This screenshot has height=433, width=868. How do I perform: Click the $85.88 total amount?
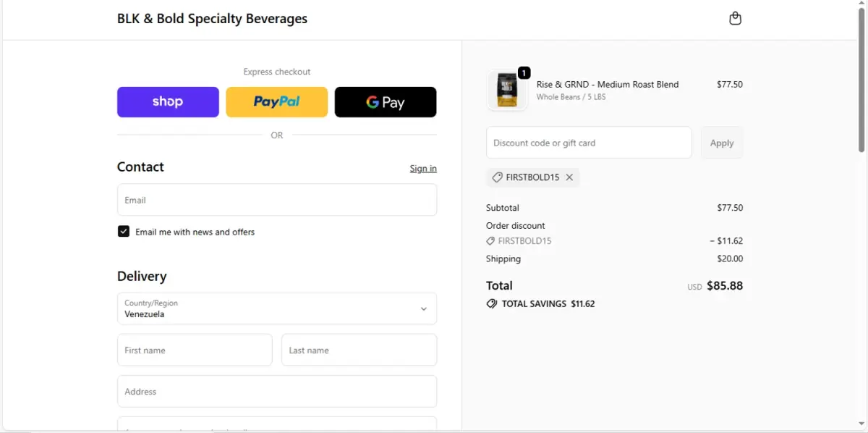pyautogui.click(x=725, y=286)
